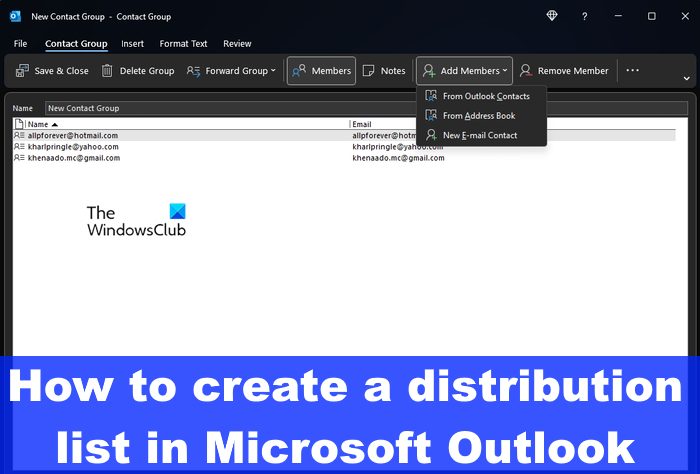The width and height of the screenshot is (700, 474).
Task: Click the Add Members person-plus icon
Action: coord(429,71)
